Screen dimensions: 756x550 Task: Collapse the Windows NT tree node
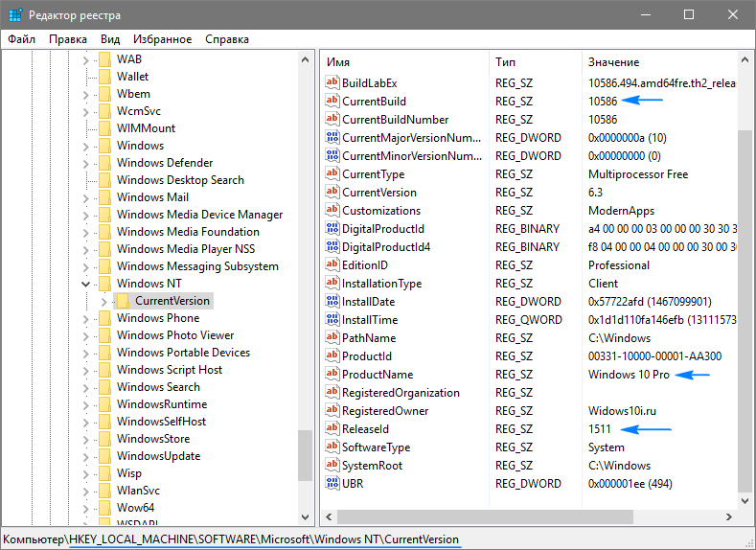86,284
